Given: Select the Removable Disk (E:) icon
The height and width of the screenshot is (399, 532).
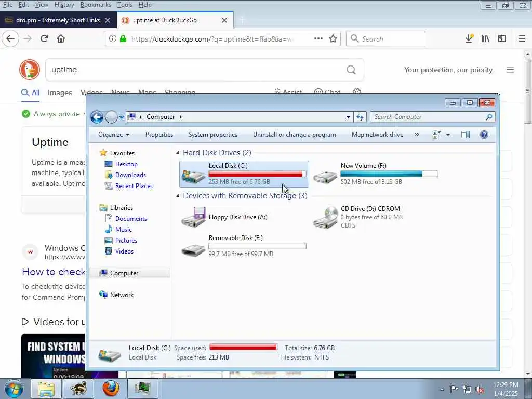Looking at the screenshot, I should click(x=193, y=250).
